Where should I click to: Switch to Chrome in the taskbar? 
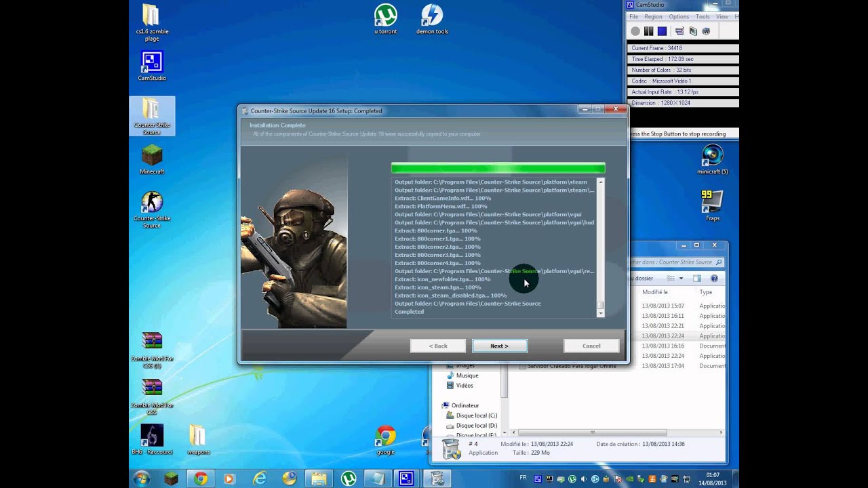(201, 479)
